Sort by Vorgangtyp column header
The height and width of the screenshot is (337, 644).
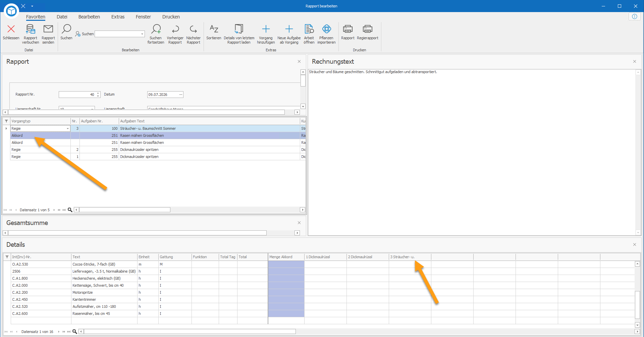tap(40, 121)
